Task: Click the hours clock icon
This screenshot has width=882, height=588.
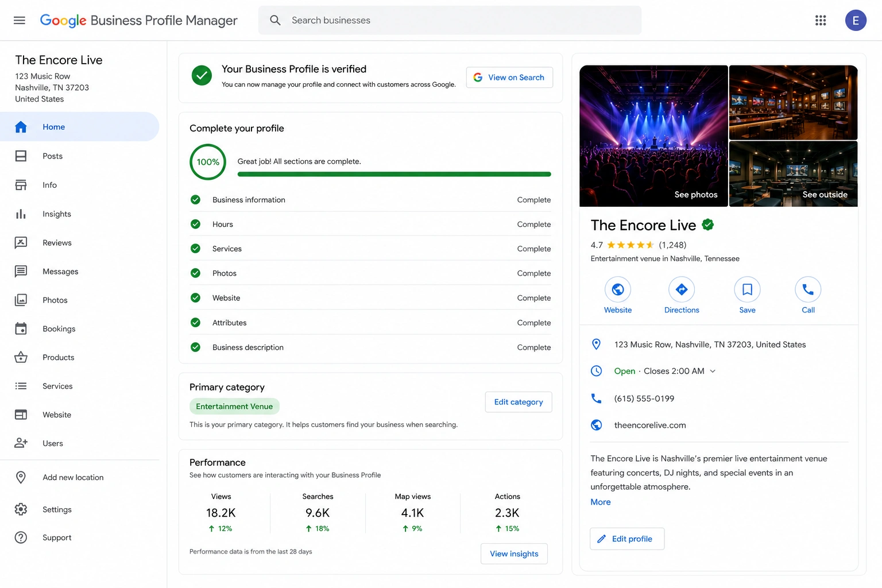Action: pyautogui.click(x=596, y=371)
